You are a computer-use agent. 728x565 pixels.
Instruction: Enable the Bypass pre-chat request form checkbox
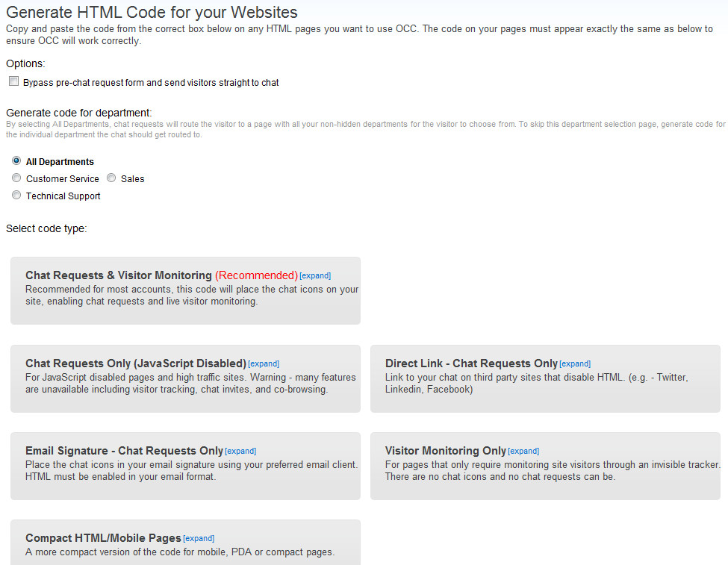(14, 81)
